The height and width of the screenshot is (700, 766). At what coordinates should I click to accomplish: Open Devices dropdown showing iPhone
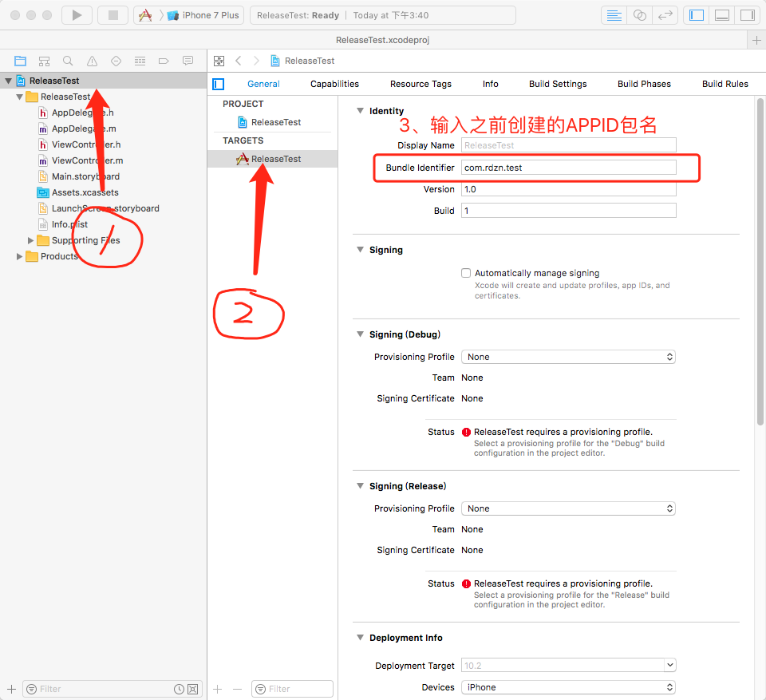coord(569,687)
